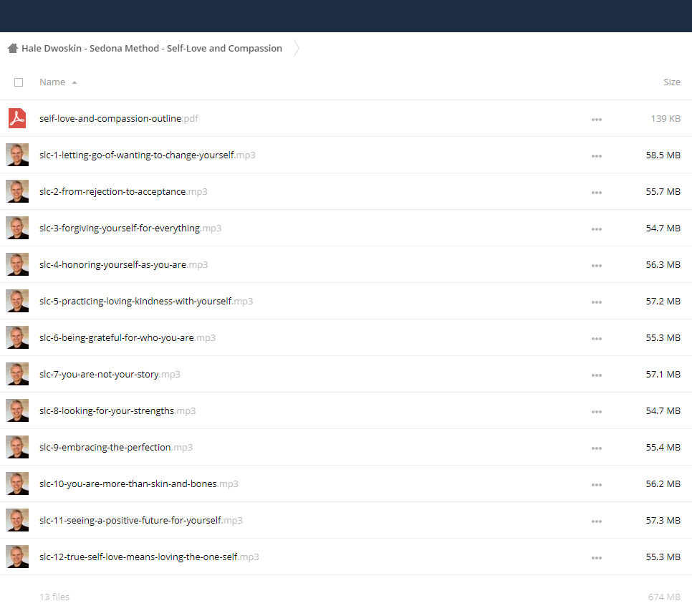Open slc-10-you-are-more-than-skin-and-bones.mp3

click(138, 485)
